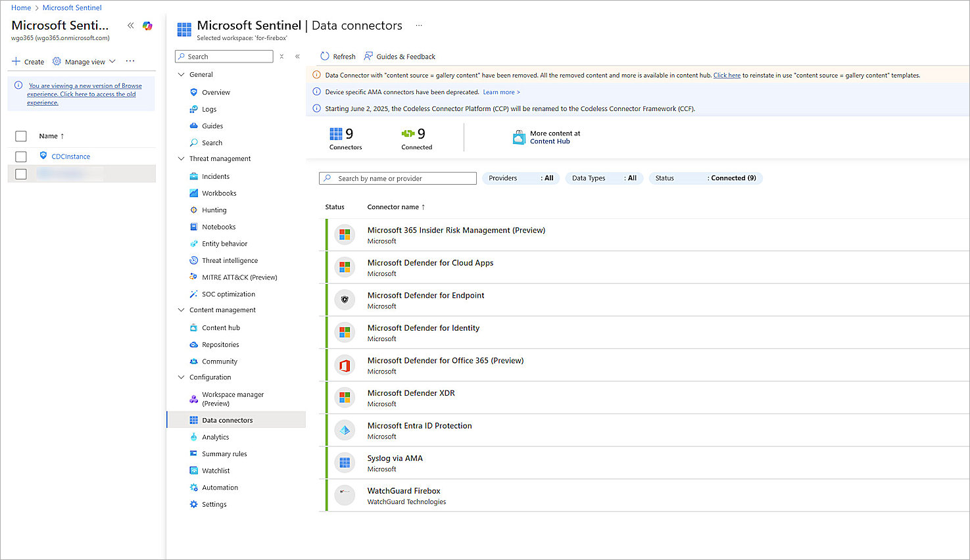
Task: Collapse the Threat management section
Action: click(x=182, y=159)
